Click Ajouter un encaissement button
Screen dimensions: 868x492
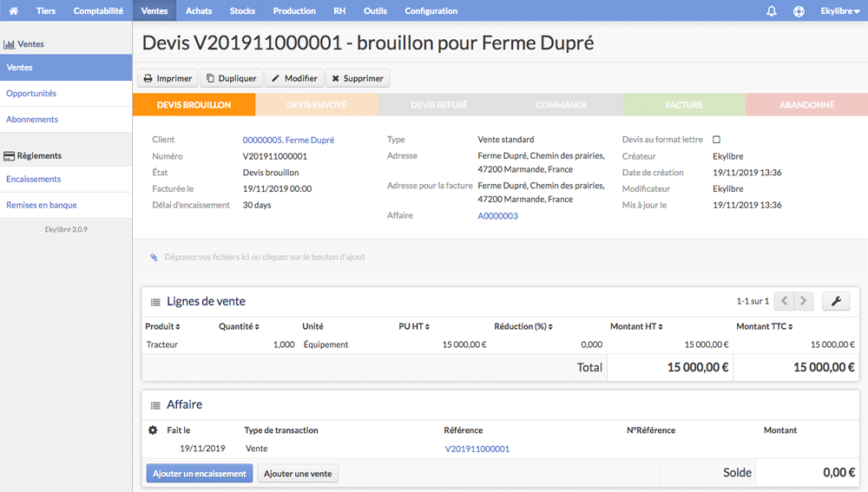tap(200, 474)
